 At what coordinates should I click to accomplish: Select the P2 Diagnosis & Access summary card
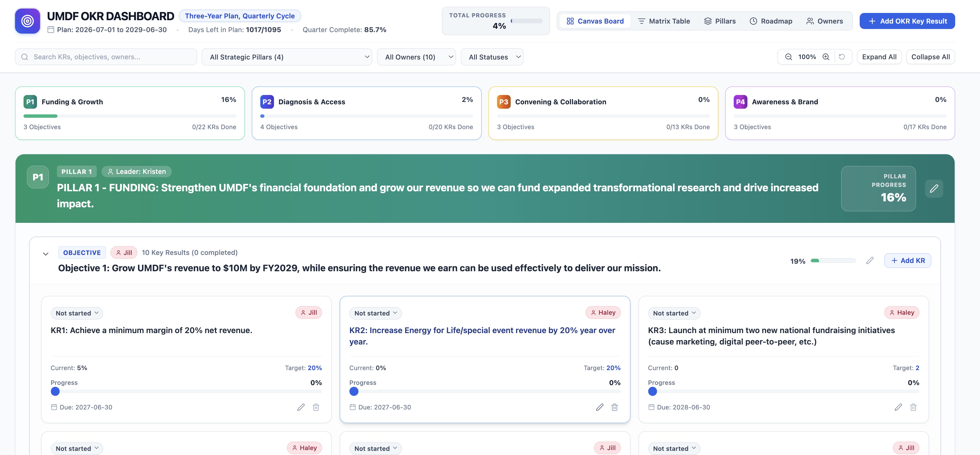[x=366, y=113]
